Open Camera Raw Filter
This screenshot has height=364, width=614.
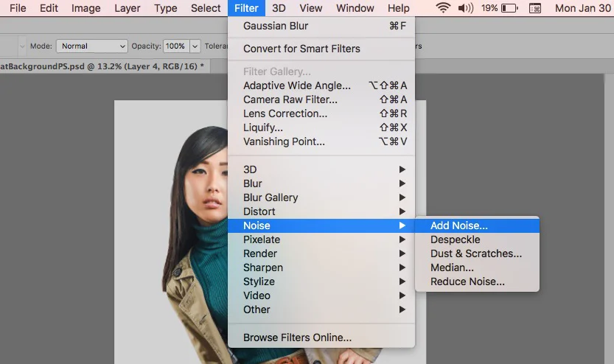(321, 99)
